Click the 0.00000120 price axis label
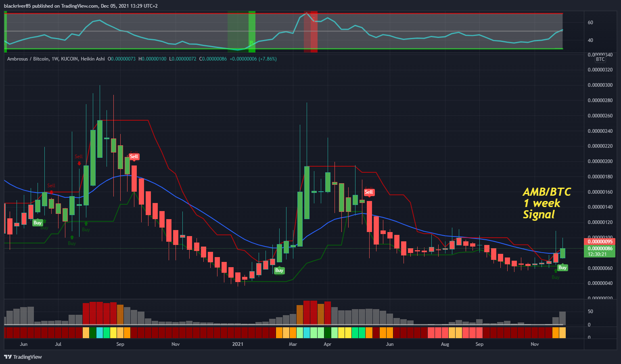 click(x=600, y=222)
